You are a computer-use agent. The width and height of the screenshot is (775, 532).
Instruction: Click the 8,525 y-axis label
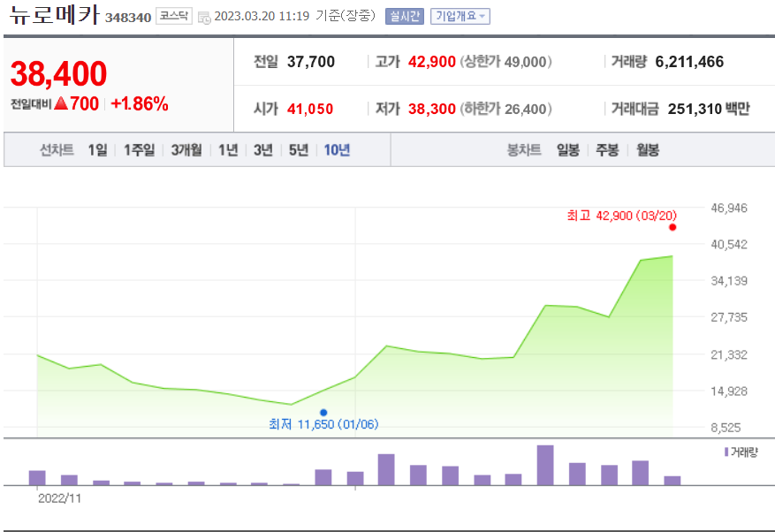726,428
